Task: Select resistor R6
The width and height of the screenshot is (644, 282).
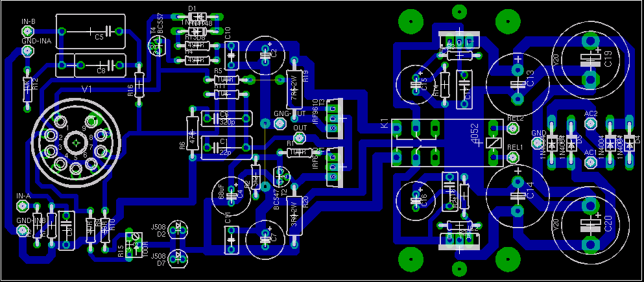Action: coord(192,133)
